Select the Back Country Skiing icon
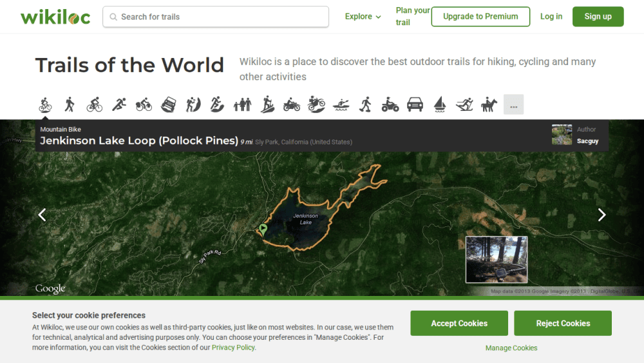Viewport: 644px width, 363px height. [x=267, y=104]
